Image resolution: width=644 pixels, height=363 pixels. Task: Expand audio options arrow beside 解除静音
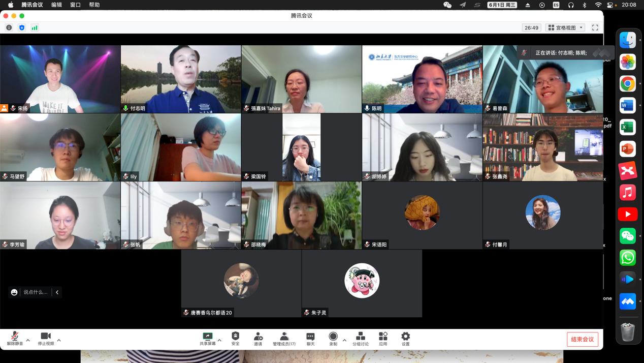click(x=28, y=340)
